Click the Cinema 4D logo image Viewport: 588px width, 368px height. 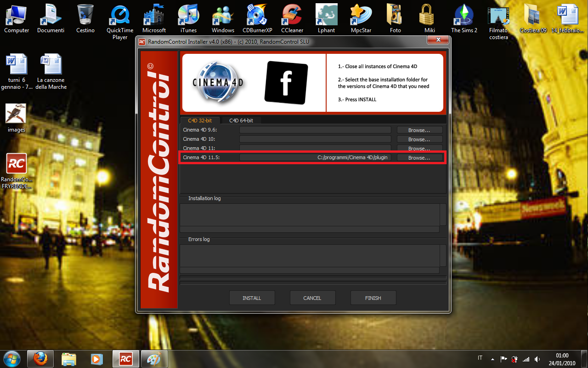[219, 82]
